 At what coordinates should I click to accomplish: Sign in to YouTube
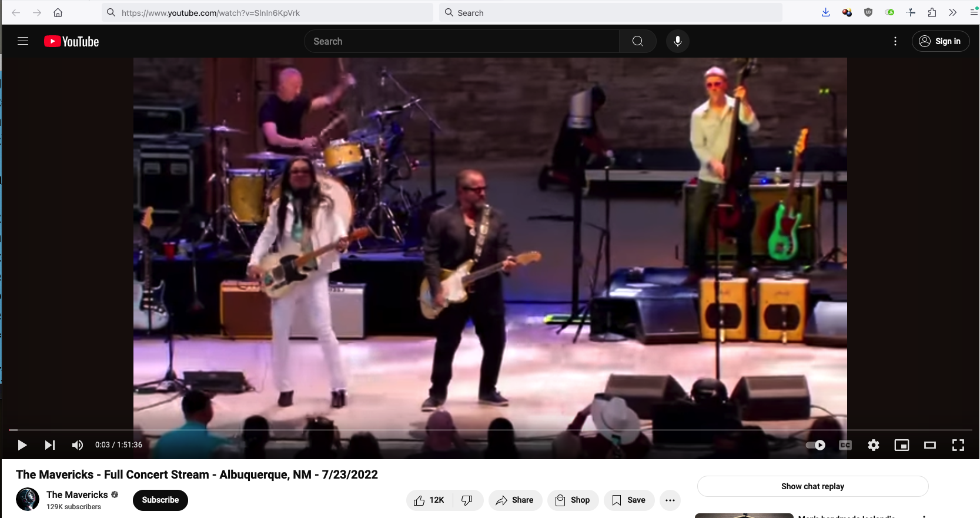941,41
